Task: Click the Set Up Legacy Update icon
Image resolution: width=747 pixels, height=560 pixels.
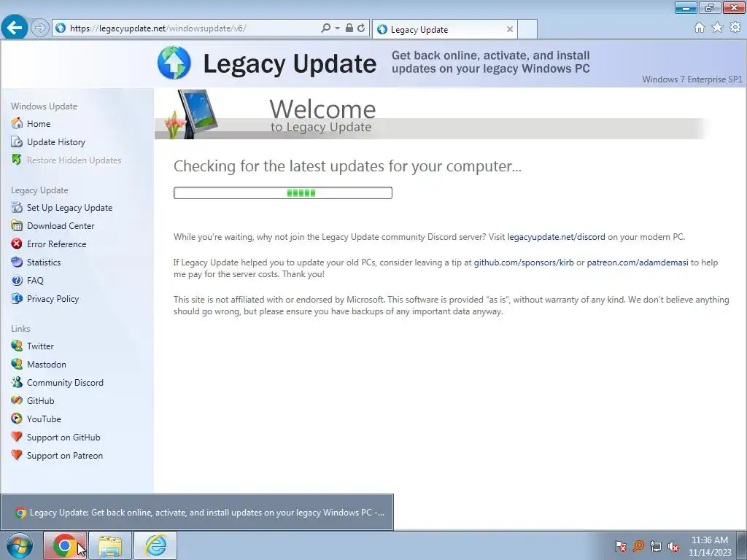Action: tap(17, 208)
